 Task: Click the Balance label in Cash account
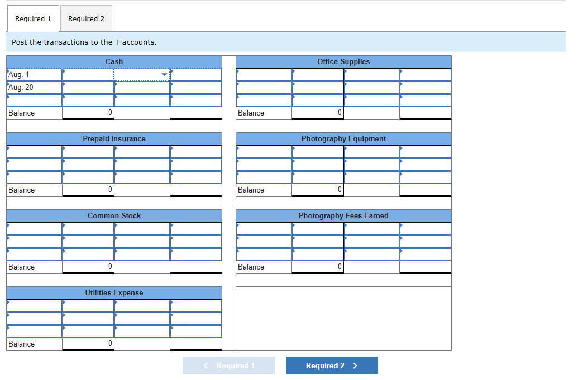click(21, 113)
